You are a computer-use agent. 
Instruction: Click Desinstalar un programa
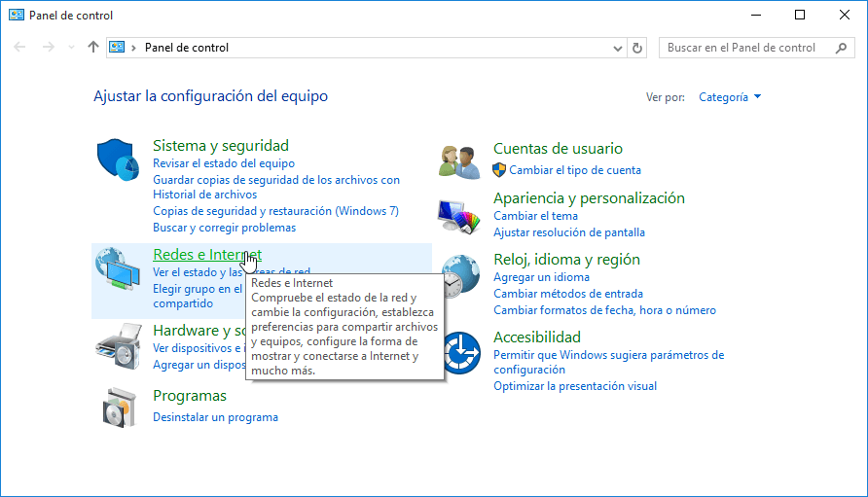[x=215, y=417]
